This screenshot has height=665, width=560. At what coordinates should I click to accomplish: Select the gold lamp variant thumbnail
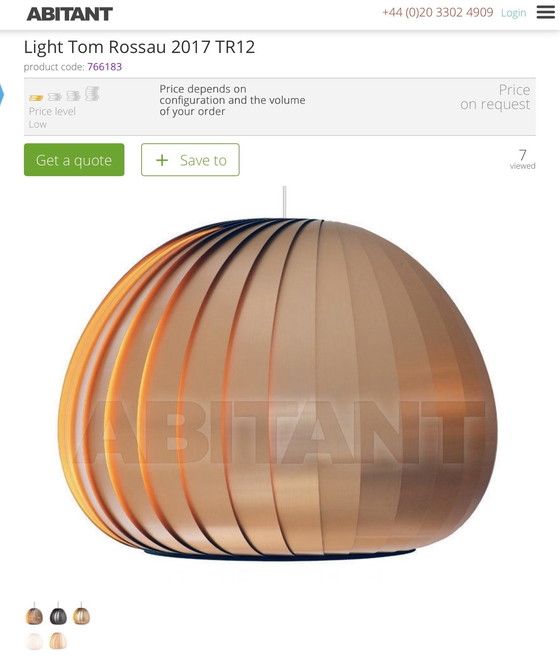coord(81,614)
